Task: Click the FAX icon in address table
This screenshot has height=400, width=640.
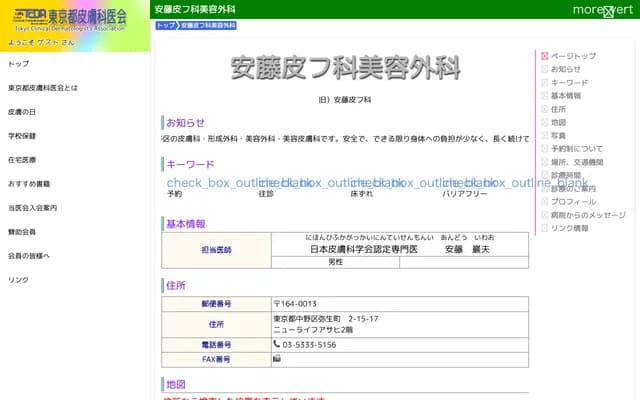Action: point(277,358)
